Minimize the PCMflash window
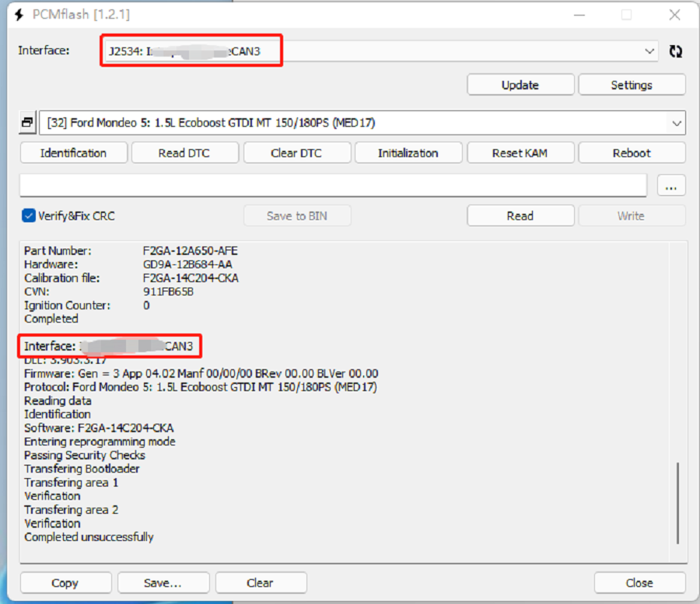The height and width of the screenshot is (604, 700). (x=579, y=15)
